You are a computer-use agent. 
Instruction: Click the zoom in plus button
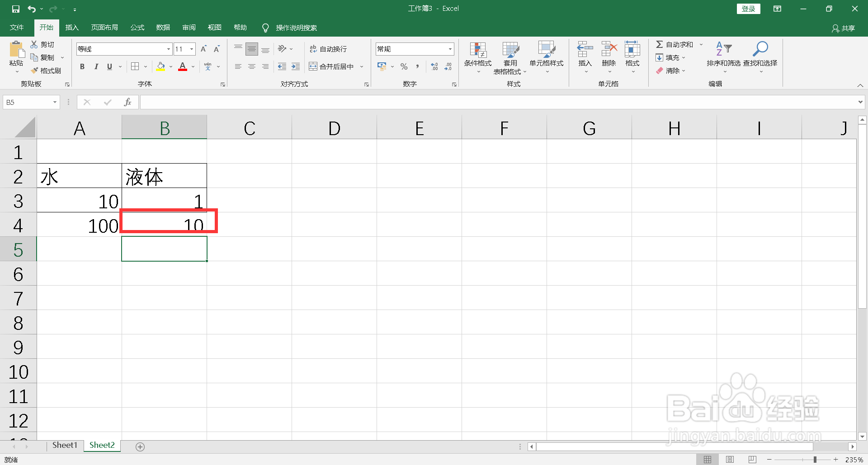pos(835,460)
